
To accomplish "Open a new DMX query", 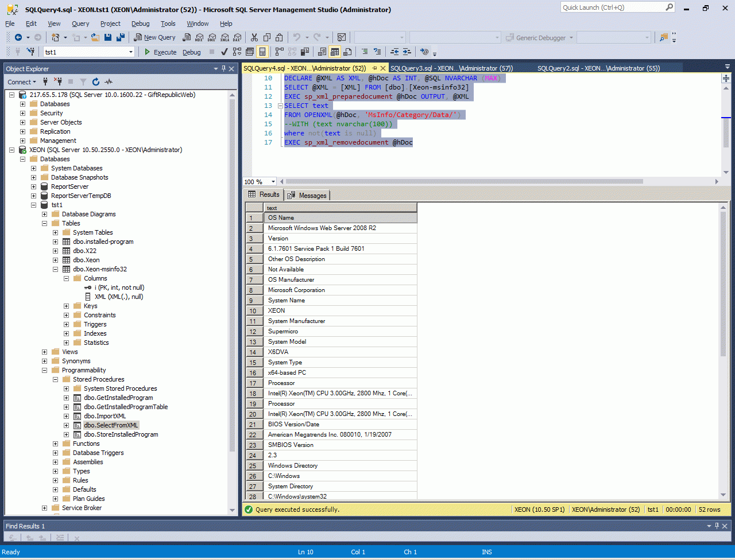I will [211, 37].
